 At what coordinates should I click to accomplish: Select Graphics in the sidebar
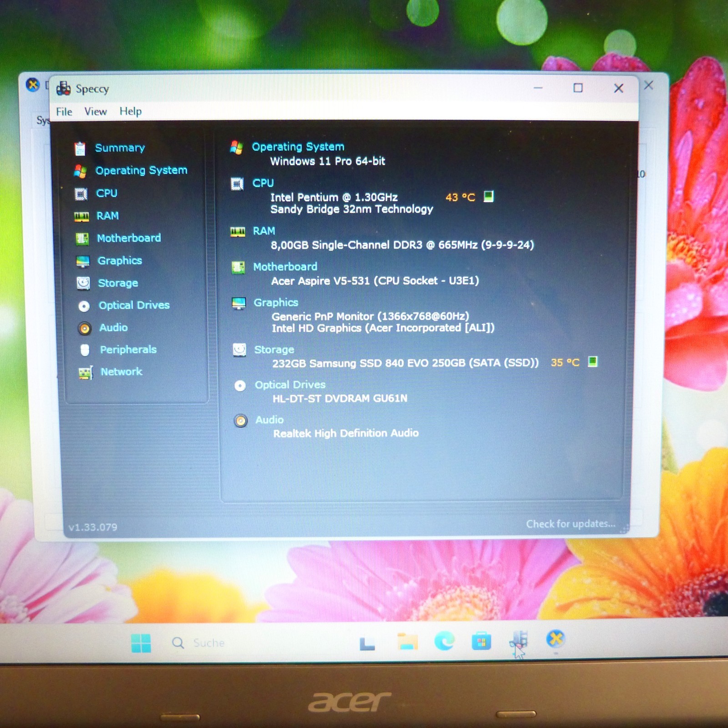click(x=120, y=261)
